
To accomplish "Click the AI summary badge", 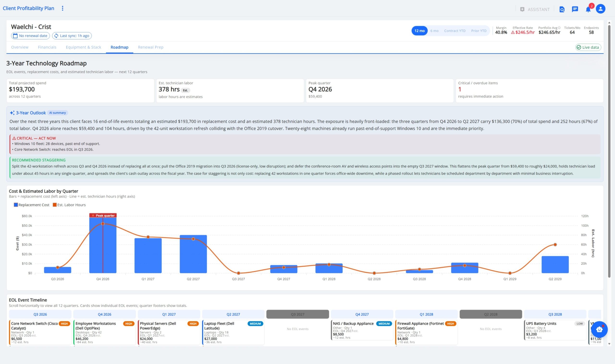I will click(x=57, y=113).
